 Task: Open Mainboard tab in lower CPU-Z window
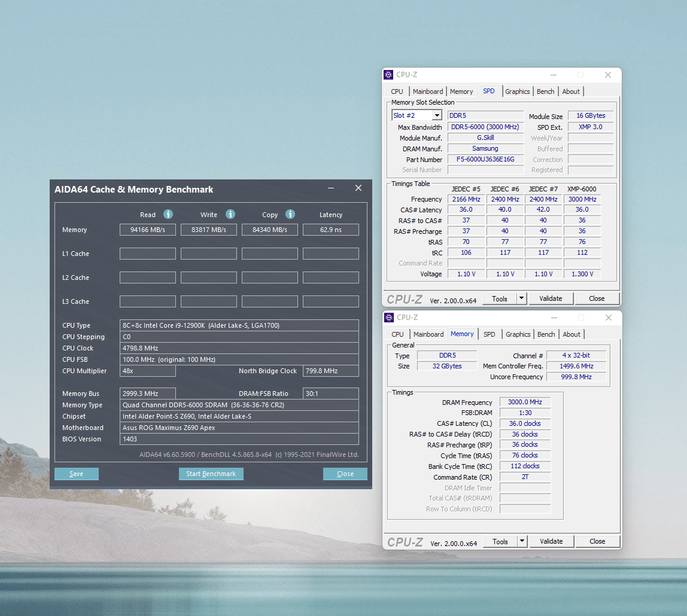click(x=428, y=334)
